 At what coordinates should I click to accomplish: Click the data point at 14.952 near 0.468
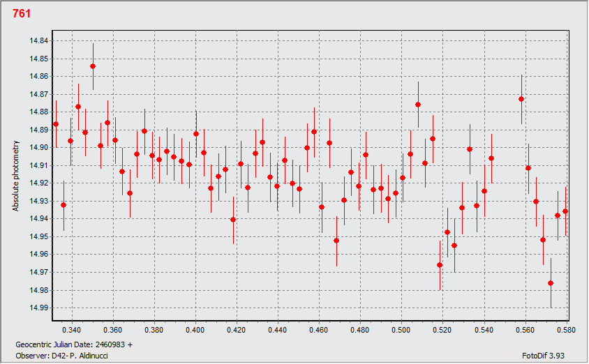click(x=336, y=241)
